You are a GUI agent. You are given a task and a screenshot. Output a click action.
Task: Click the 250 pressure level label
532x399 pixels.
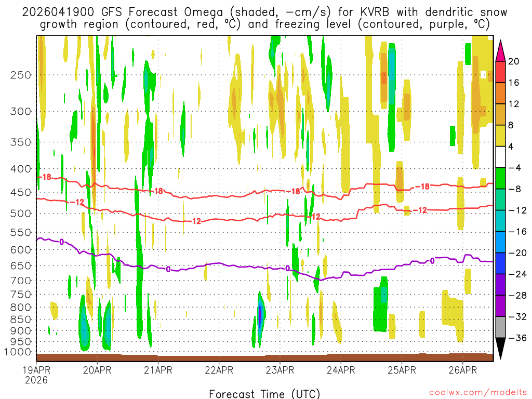click(21, 75)
